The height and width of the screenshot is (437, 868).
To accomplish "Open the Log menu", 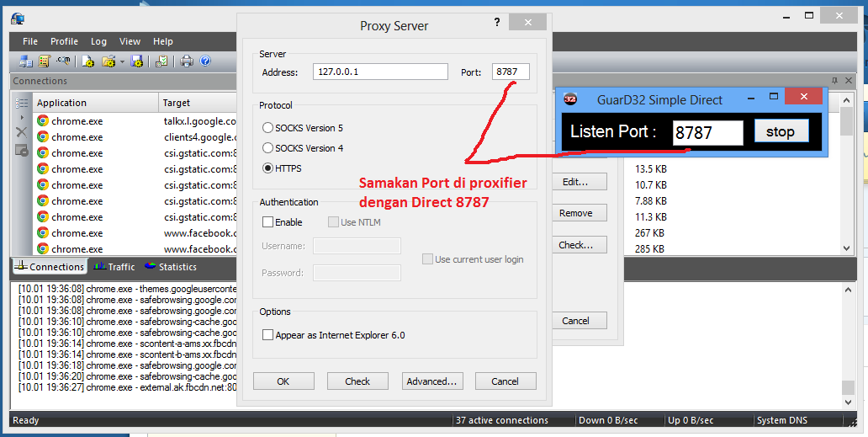I will pos(98,41).
